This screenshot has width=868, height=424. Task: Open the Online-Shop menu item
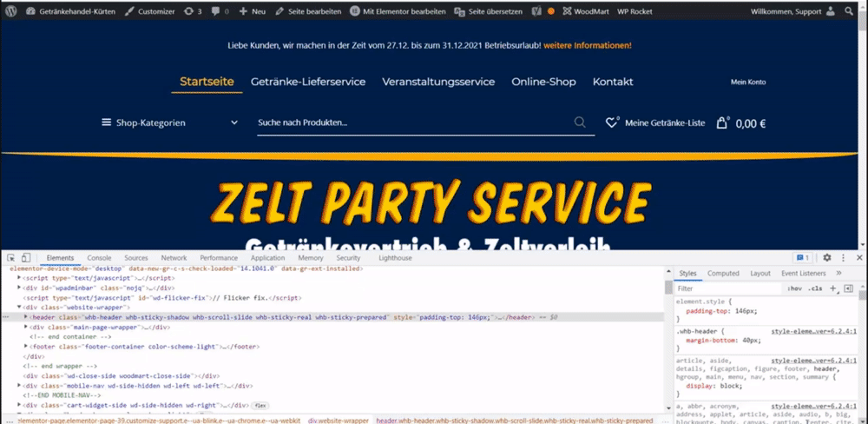543,82
